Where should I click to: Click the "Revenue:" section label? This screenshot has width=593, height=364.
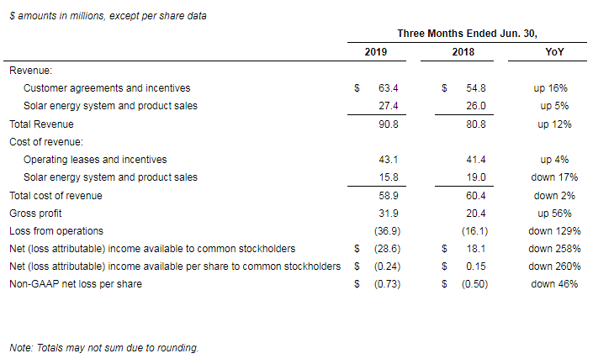point(30,71)
